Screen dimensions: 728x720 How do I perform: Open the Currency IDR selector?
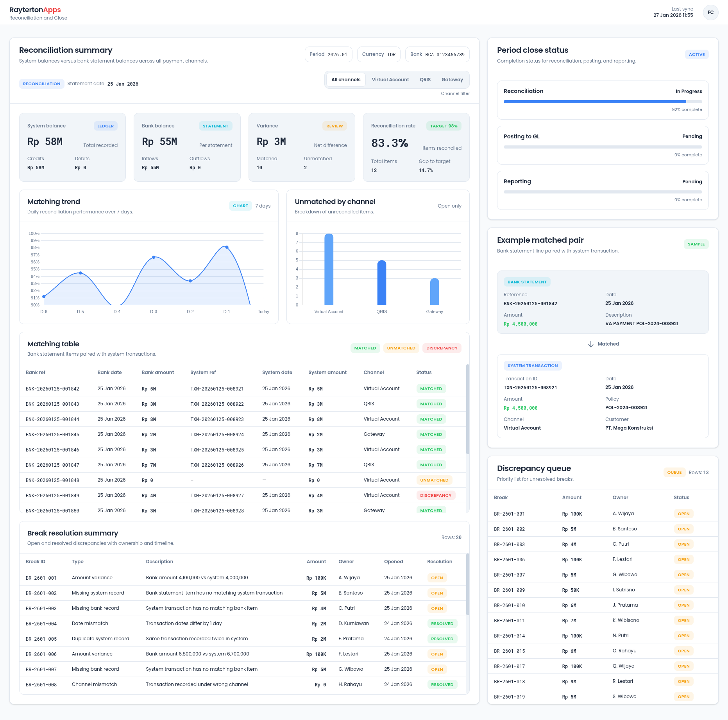coord(379,54)
